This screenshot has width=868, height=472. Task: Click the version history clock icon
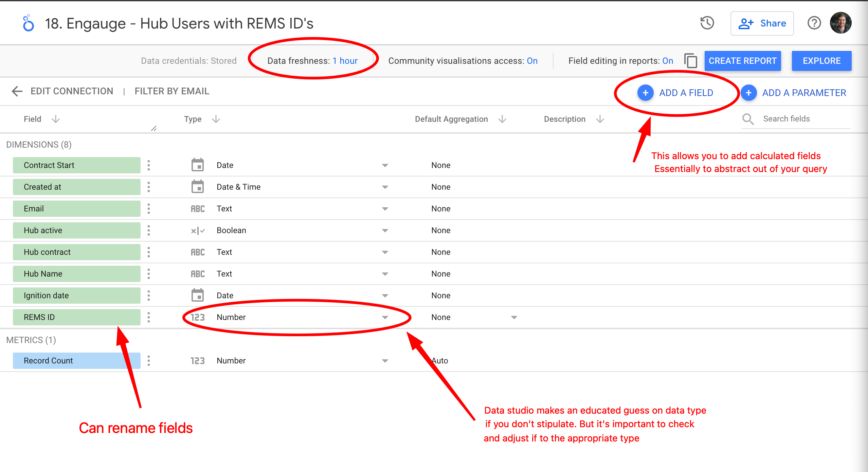click(707, 23)
